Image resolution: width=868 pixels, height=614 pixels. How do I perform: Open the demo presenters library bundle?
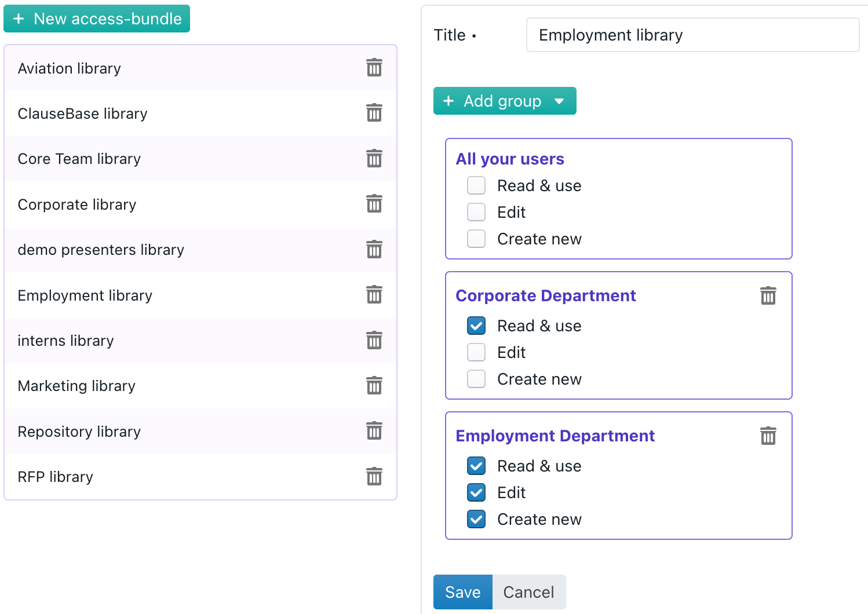pos(101,250)
